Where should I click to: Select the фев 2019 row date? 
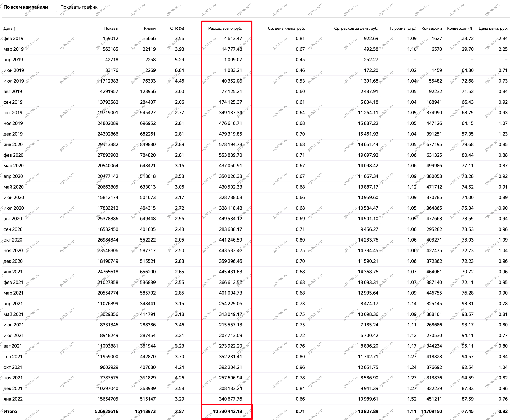(13, 39)
